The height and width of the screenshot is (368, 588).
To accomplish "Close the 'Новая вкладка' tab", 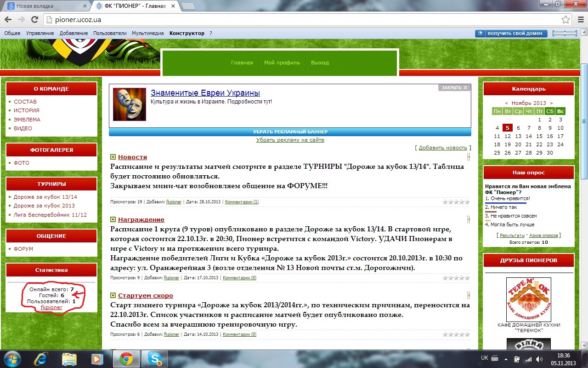I will pyautogui.click(x=85, y=6).
